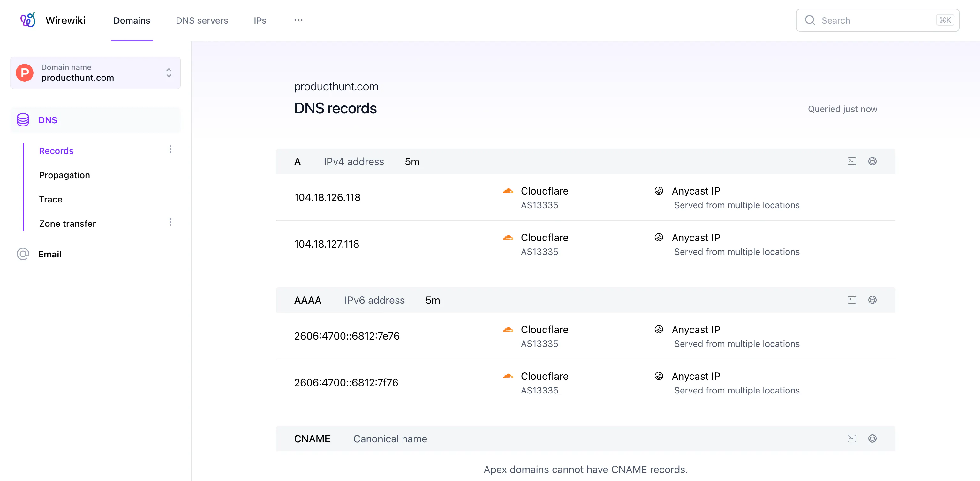Screen dimensions: 980x481
Task: Open terminal icon in A record header
Action: 852,161
